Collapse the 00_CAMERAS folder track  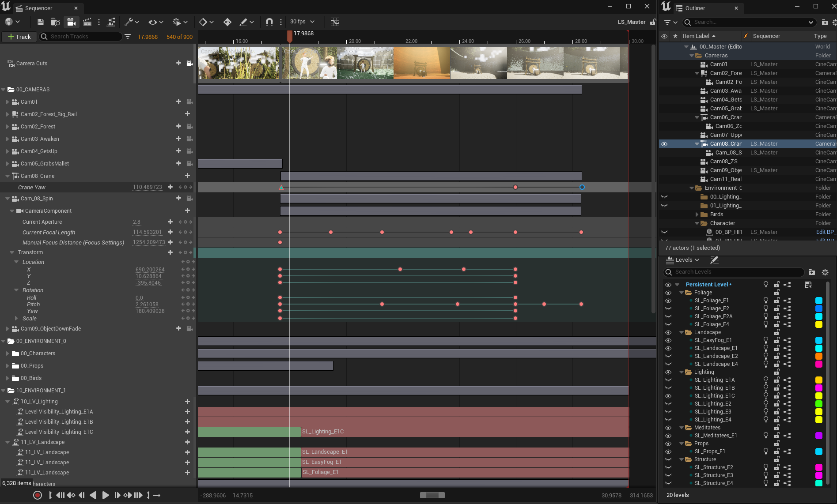click(x=4, y=90)
